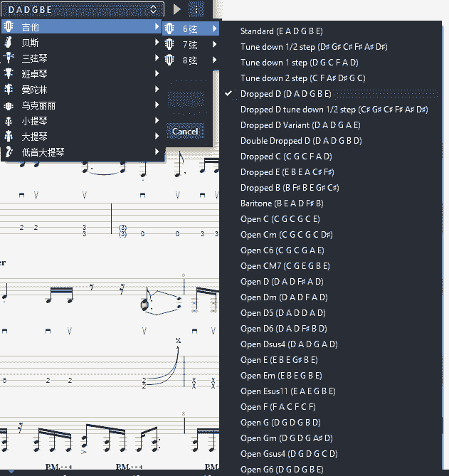The height and width of the screenshot is (476, 449).
Task: Click the 7弦 headstock icon
Action: click(171, 45)
